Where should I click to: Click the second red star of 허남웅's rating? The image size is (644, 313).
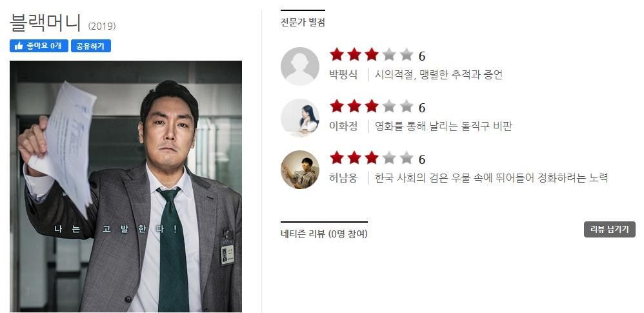pos(354,157)
